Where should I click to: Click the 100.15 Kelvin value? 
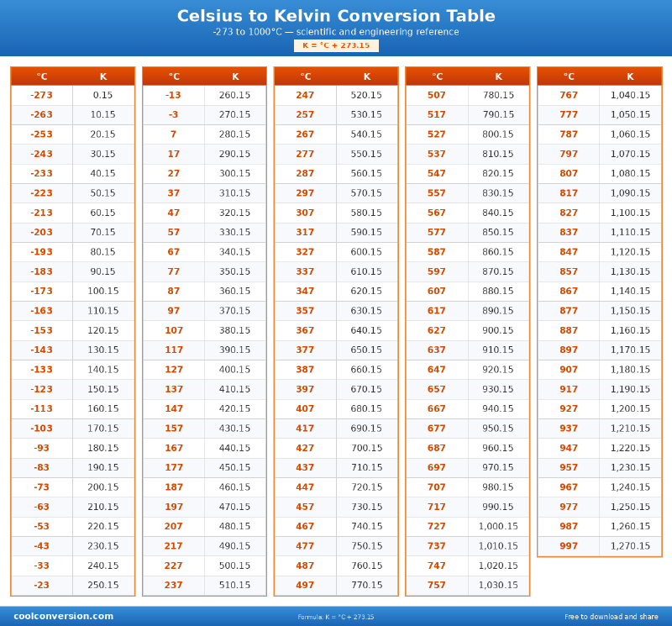point(102,291)
